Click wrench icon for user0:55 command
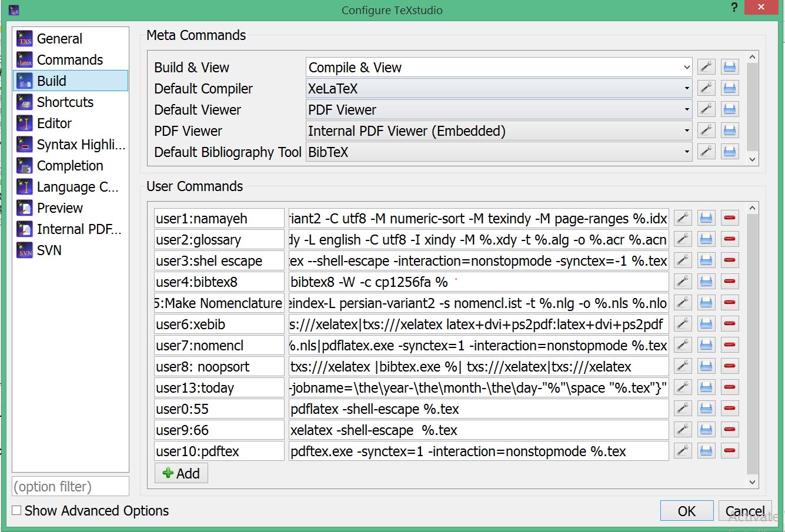The width and height of the screenshot is (785, 532). coord(683,409)
